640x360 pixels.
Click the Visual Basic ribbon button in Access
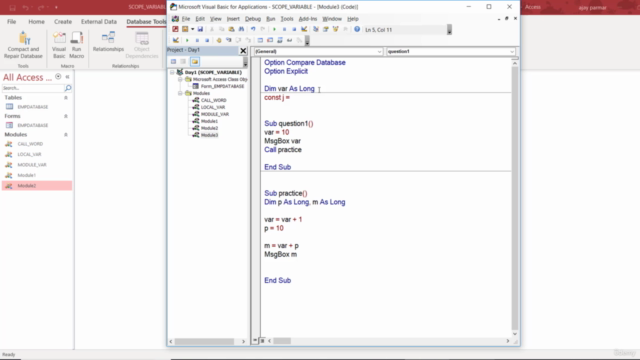point(59,45)
